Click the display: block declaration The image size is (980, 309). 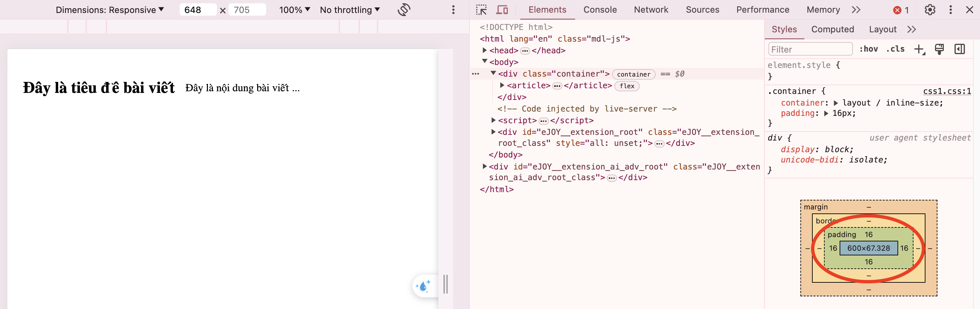[817, 150]
